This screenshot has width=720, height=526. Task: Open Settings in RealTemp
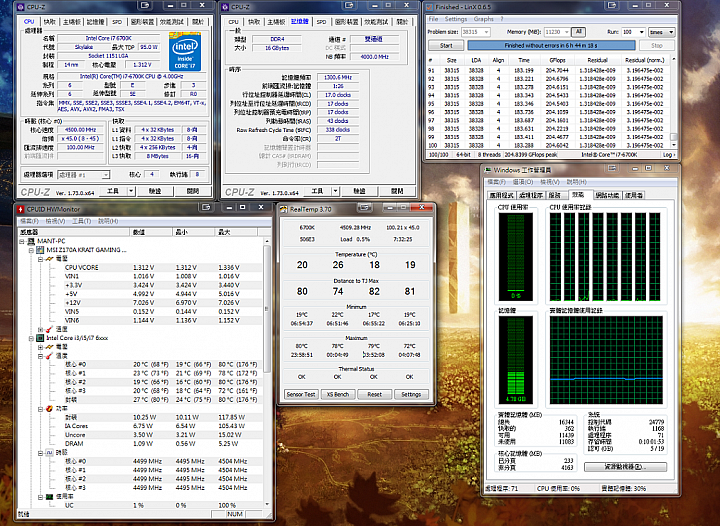(x=411, y=394)
